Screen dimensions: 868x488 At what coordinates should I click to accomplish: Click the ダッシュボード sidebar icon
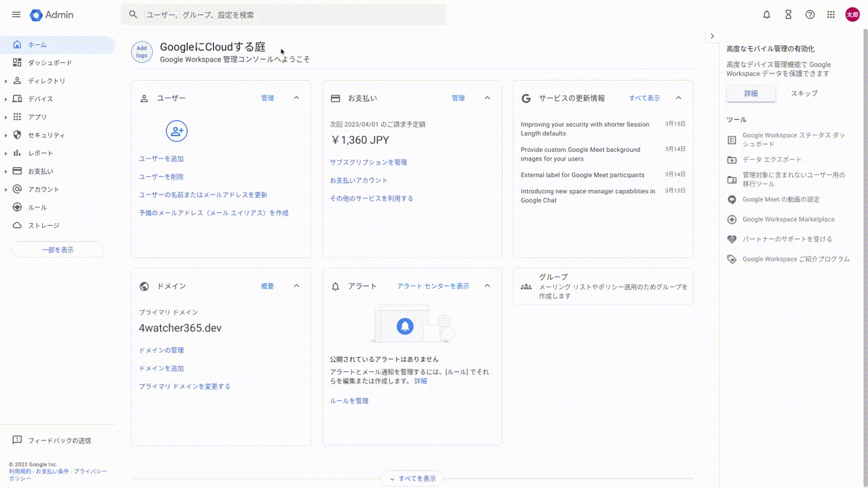click(18, 62)
